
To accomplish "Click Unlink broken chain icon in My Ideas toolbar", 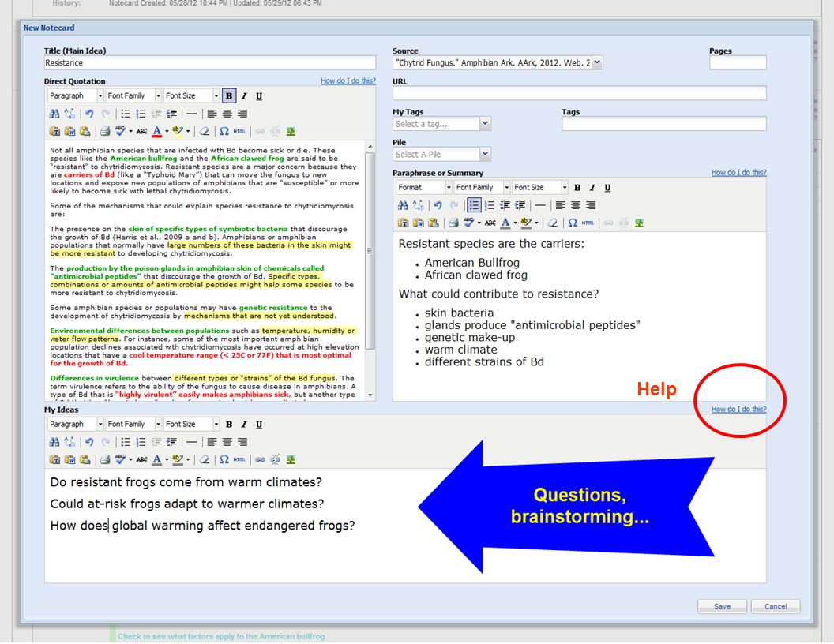I will coord(275,459).
